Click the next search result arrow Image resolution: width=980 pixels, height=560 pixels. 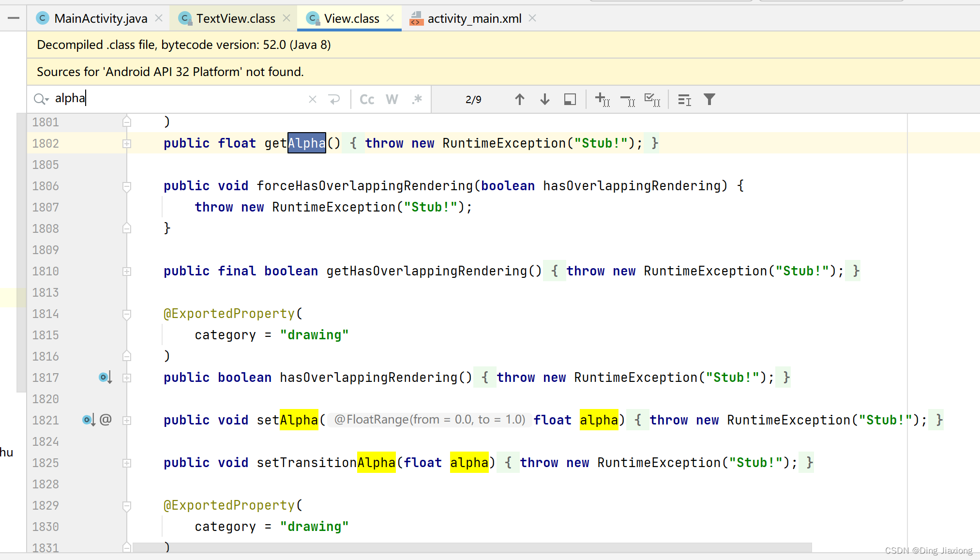pyautogui.click(x=544, y=99)
